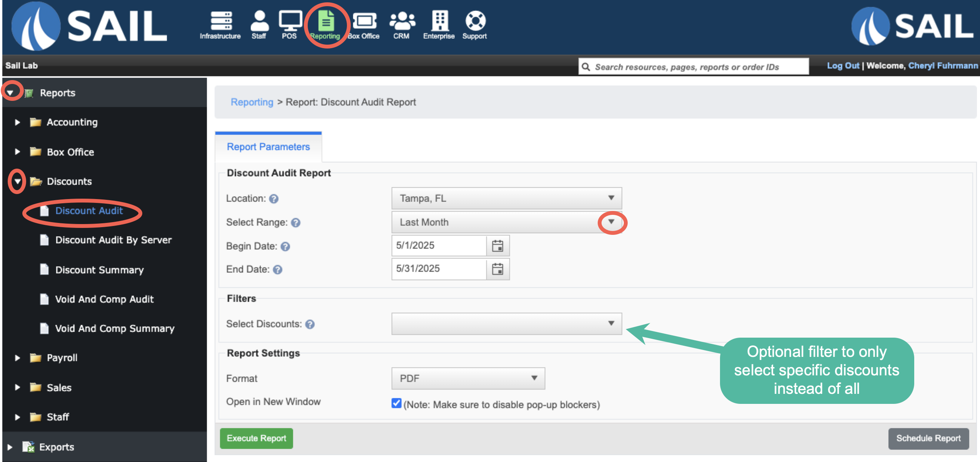Open the Enterprise building icon
This screenshot has width=980, height=462.
click(440, 21)
